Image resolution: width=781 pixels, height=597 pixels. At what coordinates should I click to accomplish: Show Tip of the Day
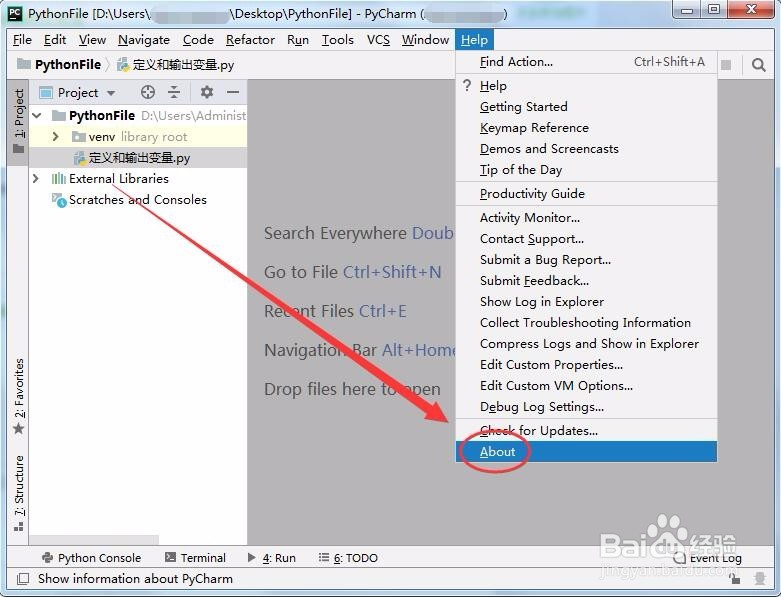point(586,170)
